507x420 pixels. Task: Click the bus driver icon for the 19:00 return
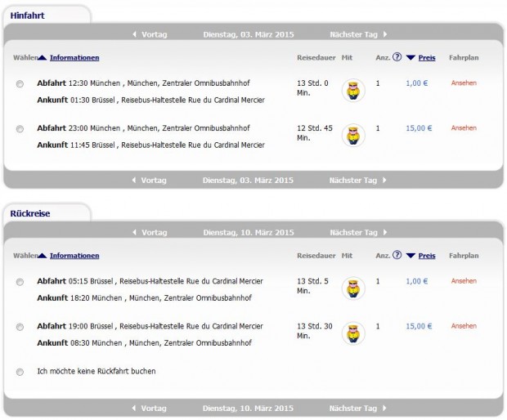[353, 333]
